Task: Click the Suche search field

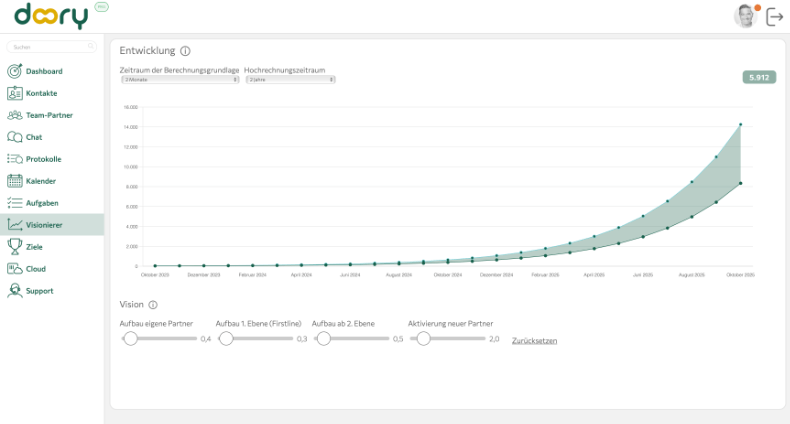Action: (x=51, y=47)
